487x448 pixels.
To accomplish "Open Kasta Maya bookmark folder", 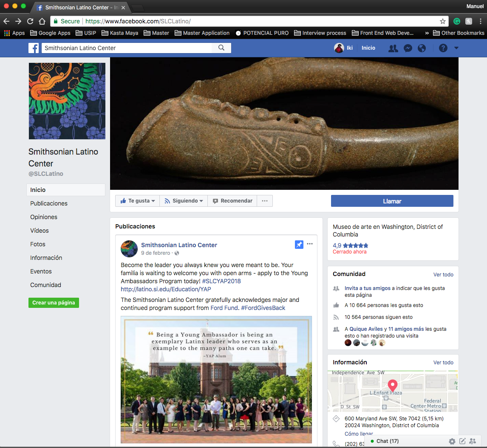I will pos(120,33).
